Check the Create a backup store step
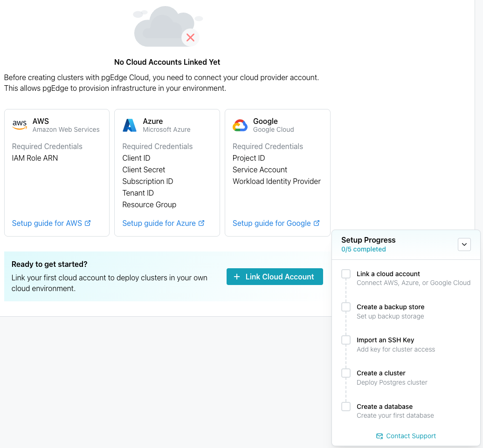 tap(345, 307)
